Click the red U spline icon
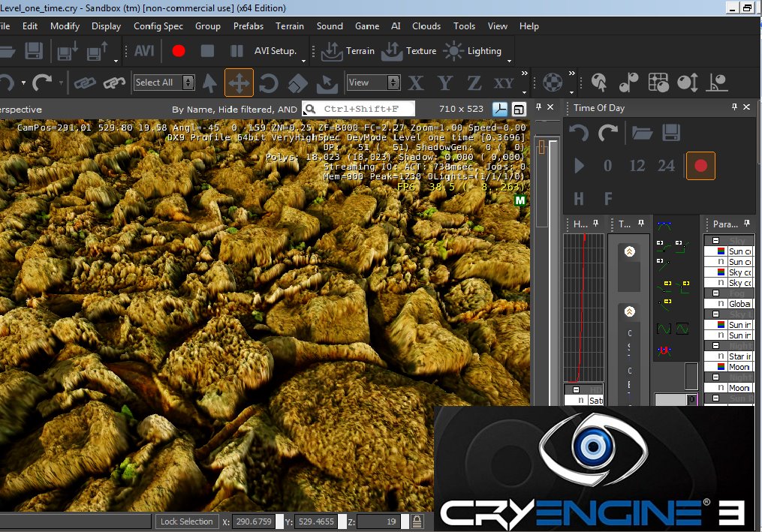Screen dimensions: 762x532 [664, 350]
